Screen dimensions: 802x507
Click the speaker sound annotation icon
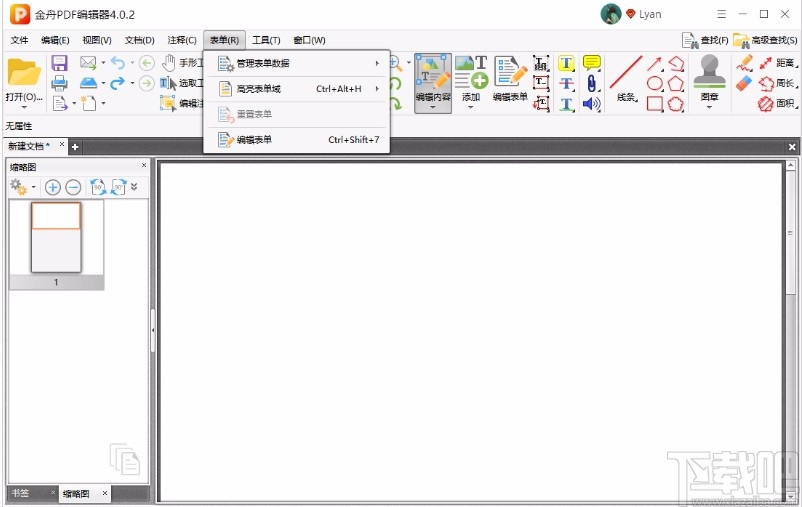(591, 104)
